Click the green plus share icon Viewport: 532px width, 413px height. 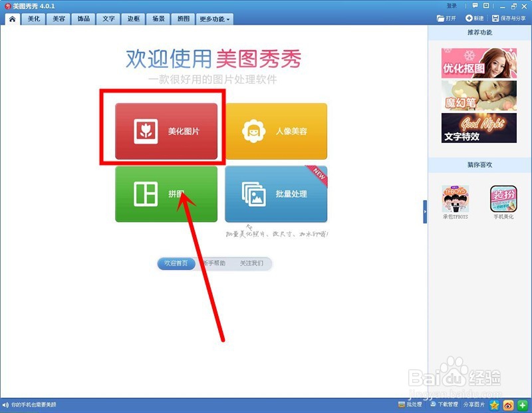click(523, 405)
